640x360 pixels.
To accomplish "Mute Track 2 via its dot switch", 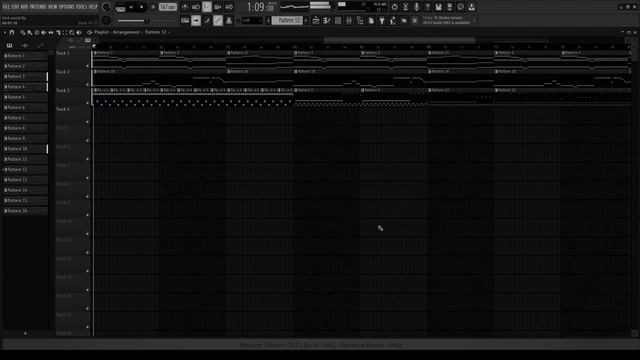I will (87, 84).
